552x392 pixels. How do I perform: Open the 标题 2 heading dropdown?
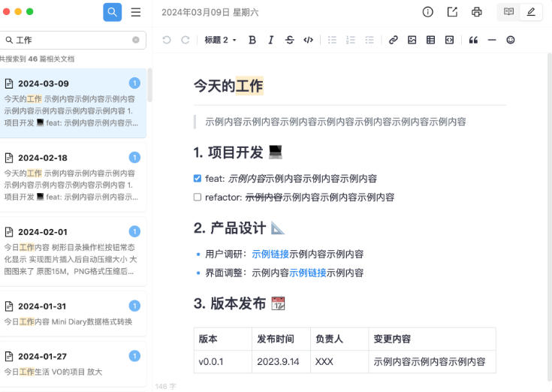[x=220, y=40]
